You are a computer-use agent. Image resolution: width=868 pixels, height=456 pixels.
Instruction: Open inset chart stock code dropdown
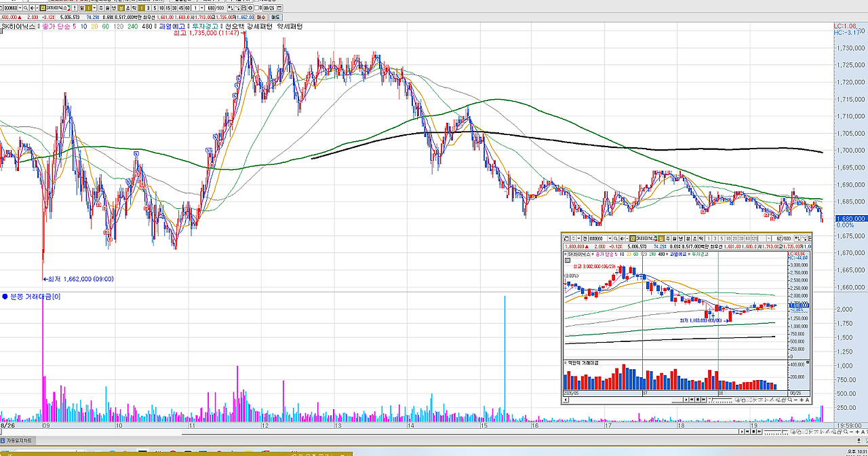(x=610, y=239)
